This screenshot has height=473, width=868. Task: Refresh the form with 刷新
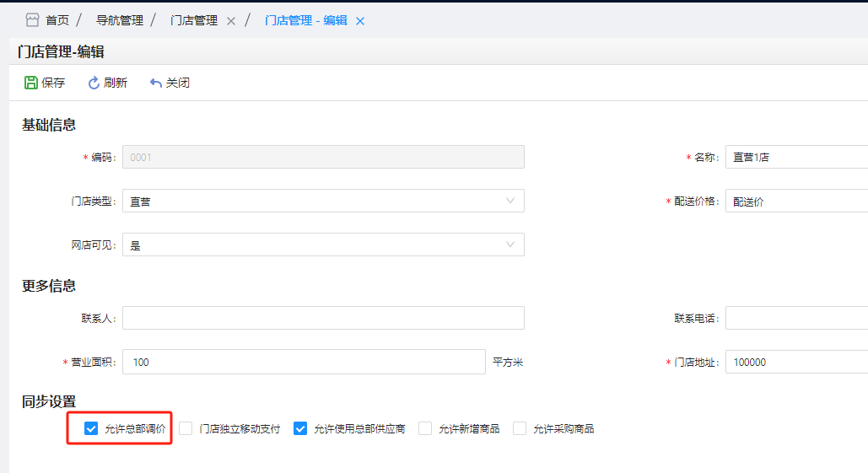[107, 83]
